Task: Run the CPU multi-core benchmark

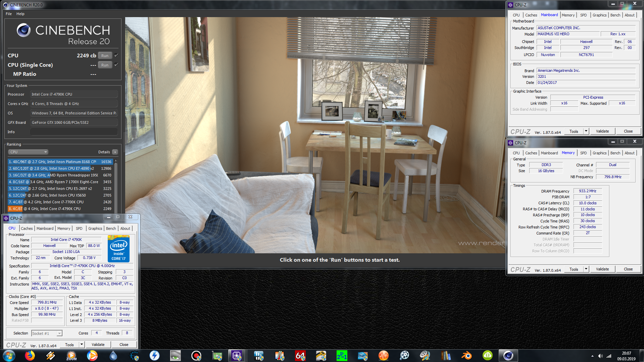Action: (105, 56)
